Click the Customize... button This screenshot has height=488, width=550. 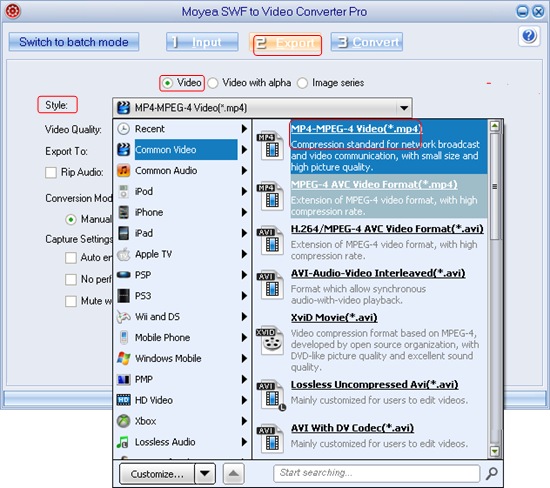[157, 474]
